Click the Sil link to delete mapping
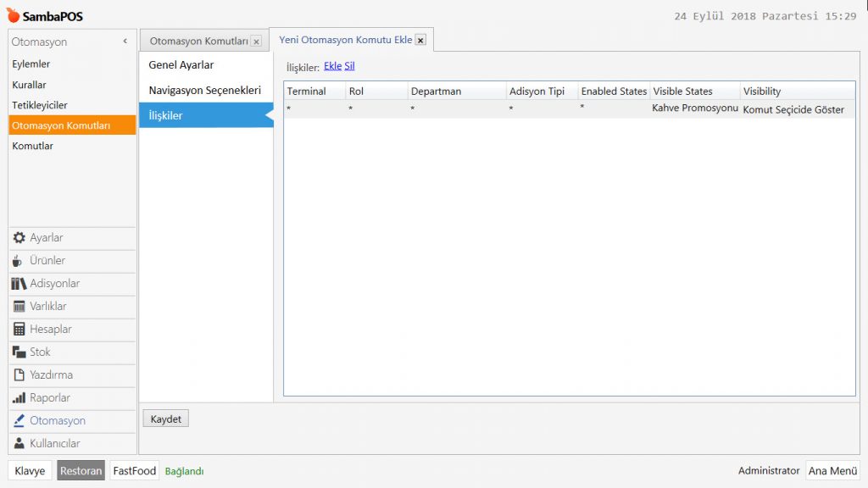The image size is (868, 488). [x=349, y=66]
